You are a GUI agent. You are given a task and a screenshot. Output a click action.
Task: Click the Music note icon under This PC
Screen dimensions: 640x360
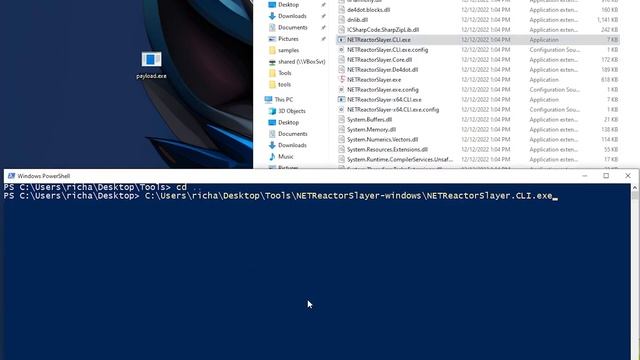[272, 157]
